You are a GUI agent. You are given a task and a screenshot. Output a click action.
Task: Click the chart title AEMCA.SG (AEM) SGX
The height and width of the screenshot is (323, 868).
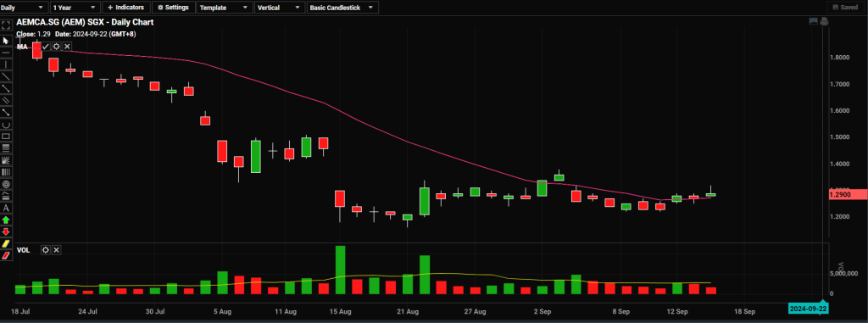click(x=86, y=22)
